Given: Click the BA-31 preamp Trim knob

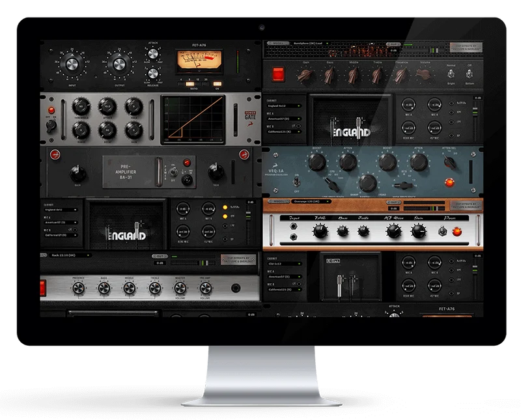Looking at the screenshot, I should coord(216,172).
